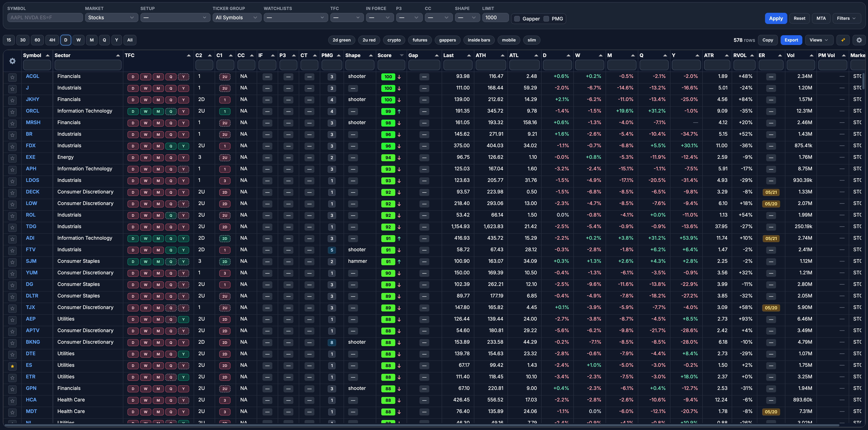Sort by Last column arrow
Image resolution: width=868 pixels, height=430 pixels.
pyautogui.click(x=469, y=55)
